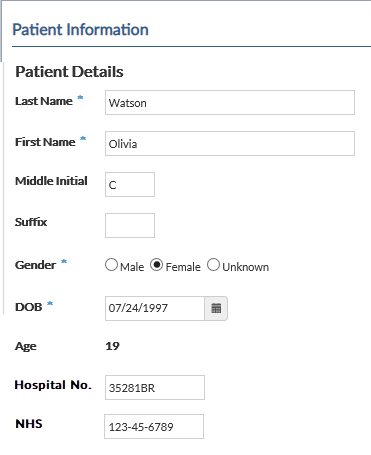Click the Age value 19
The width and height of the screenshot is (371, 455).
click(x=112, y=346)
